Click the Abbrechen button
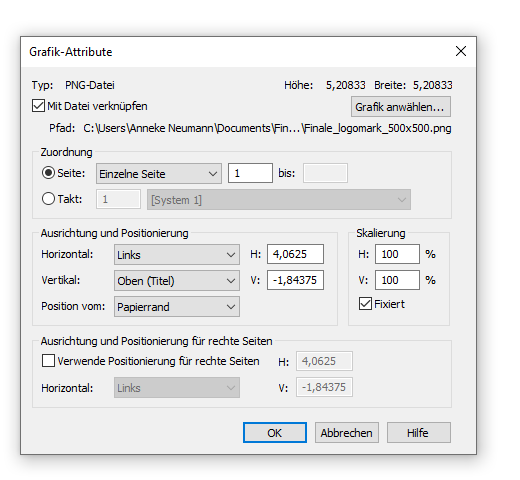This screenshot has width=520, height=480. (347, 433)
